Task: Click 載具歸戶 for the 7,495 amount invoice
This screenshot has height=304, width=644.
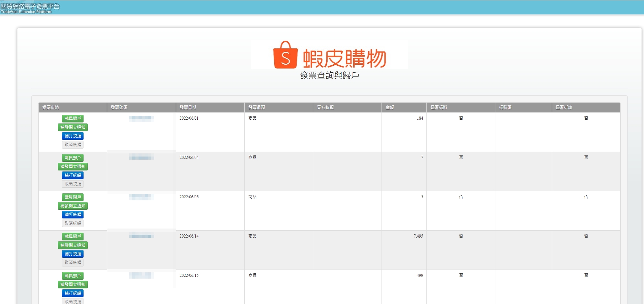Action: [x=73, y=237]
